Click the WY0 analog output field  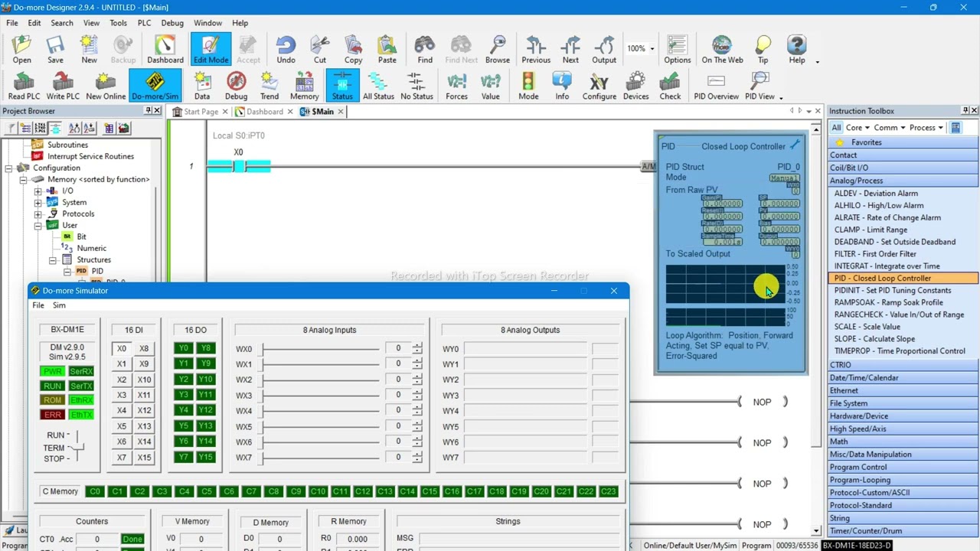(x=524, y=349)
